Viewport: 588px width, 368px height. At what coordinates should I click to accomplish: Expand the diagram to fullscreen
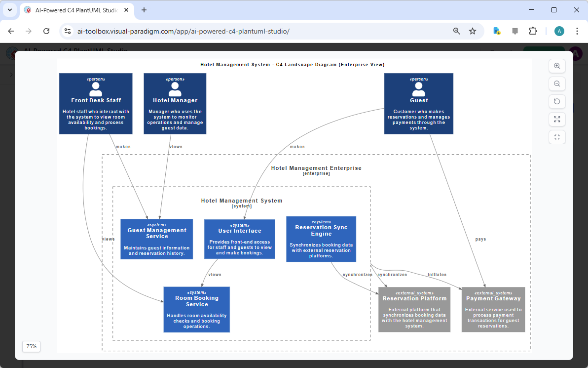click(557, 119)
